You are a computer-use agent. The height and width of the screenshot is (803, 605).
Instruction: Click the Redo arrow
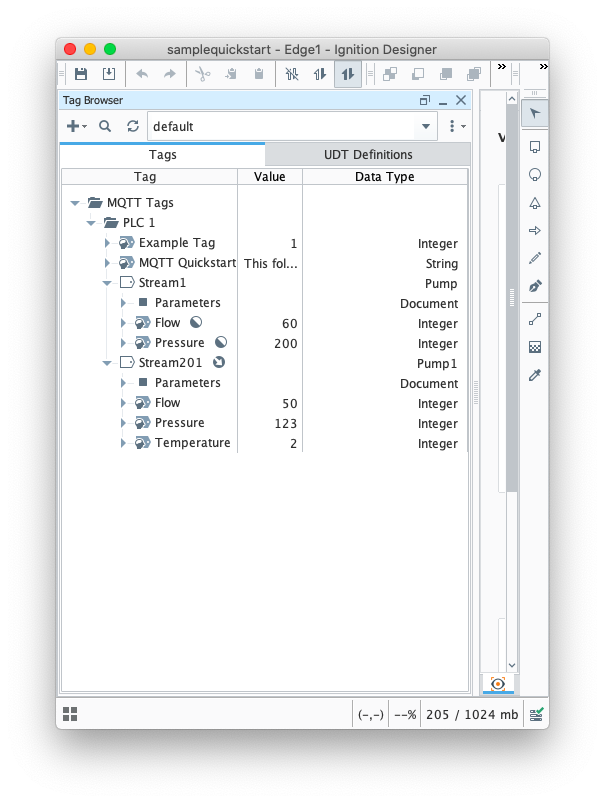[x=170, y=74]
